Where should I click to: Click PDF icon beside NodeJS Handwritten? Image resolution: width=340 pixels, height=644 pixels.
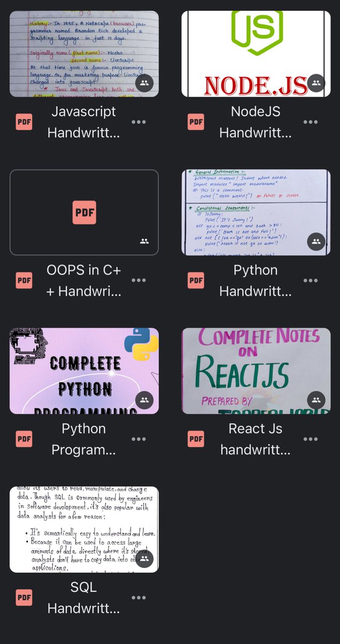(196, 122)
